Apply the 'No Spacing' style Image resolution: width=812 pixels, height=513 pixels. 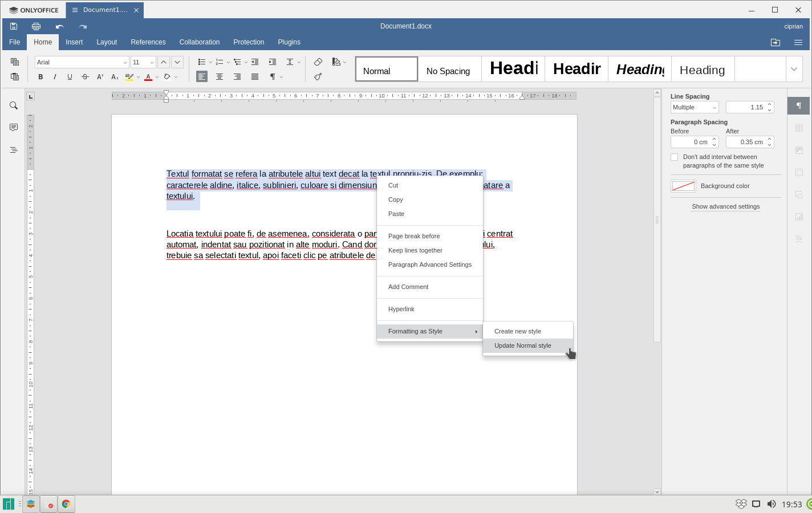(448, 71)
